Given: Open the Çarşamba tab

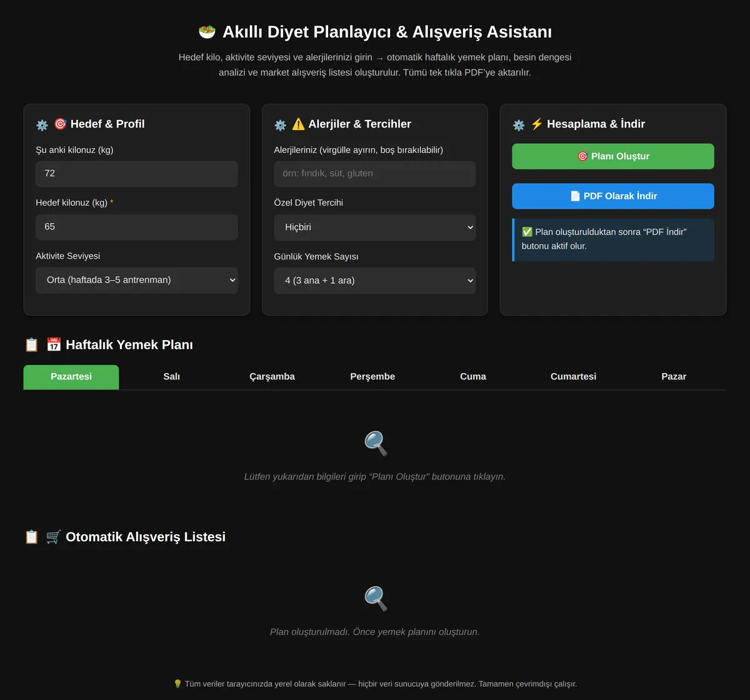Looking at the screenshot, I should [x=272, y=377].
